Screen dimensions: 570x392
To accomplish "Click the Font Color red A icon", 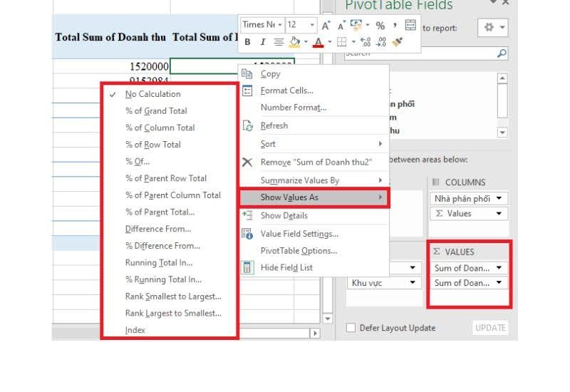I will [x=318, y=42].
